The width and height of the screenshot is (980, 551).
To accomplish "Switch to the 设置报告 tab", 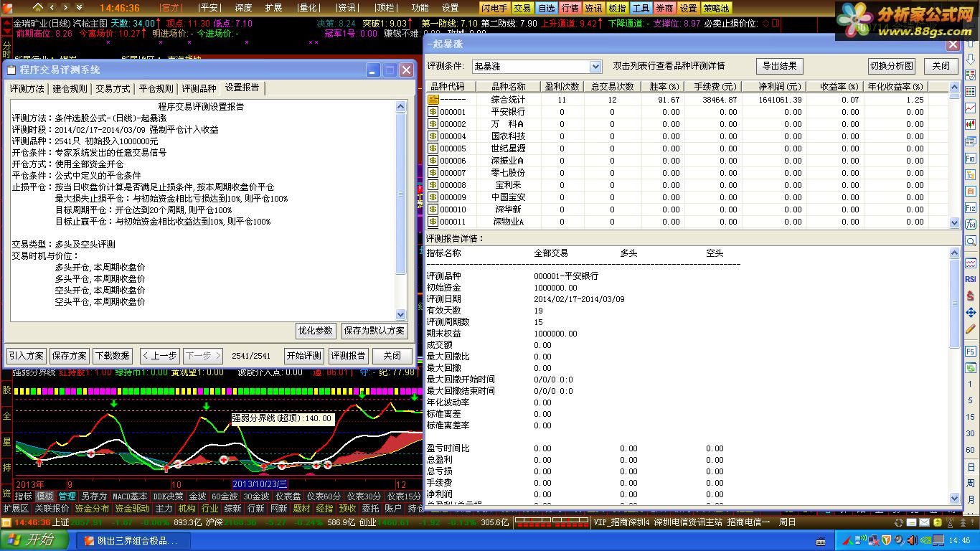I will point(242,88).
